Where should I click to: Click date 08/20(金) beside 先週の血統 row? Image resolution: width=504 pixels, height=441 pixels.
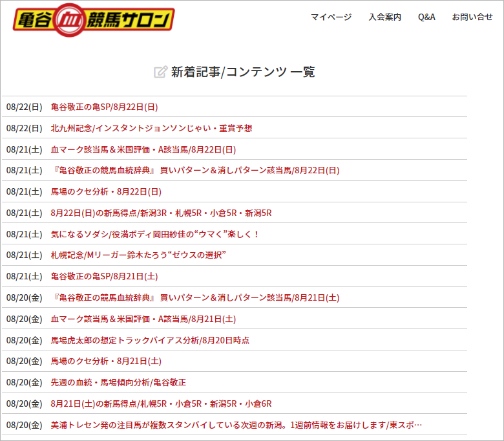tap(25, 382)
